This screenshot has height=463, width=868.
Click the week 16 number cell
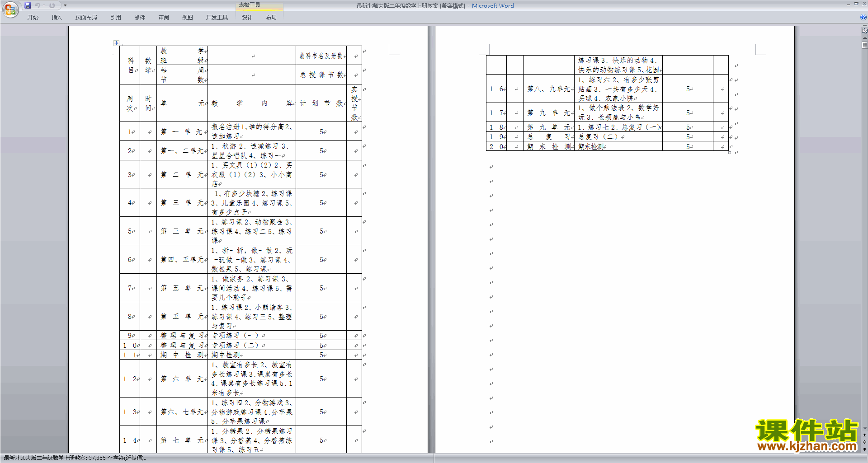(496, 89)
